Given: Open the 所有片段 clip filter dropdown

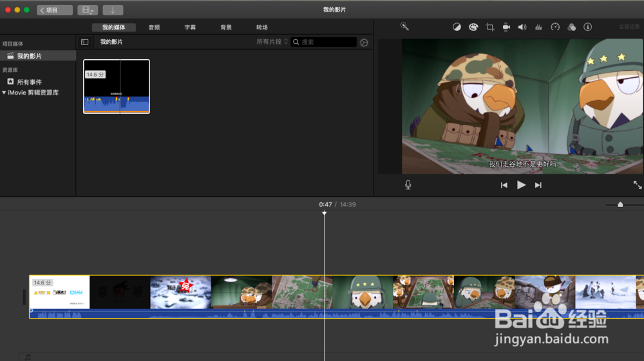Looking at the screenshot, I should point(272,42).
